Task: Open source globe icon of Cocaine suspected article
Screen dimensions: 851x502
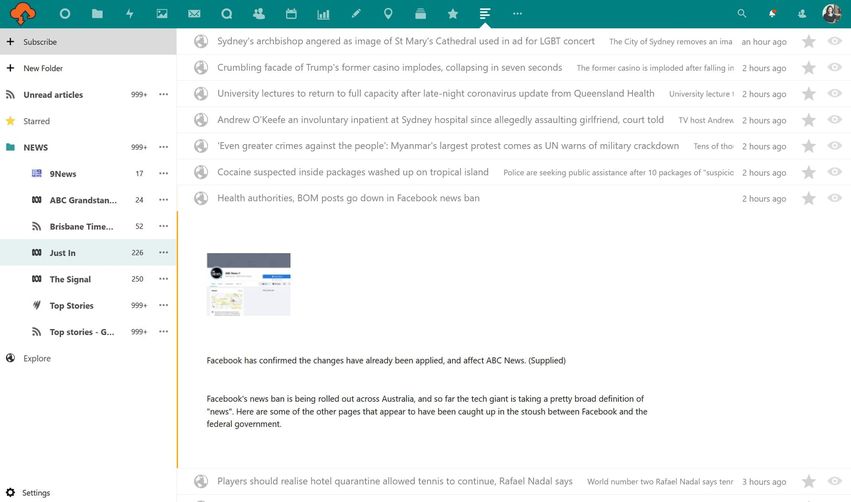Action: pos(201,172)
